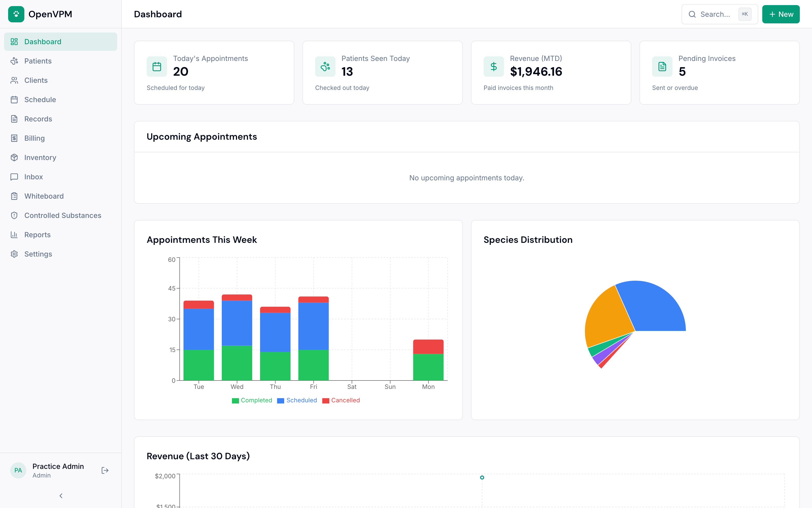Click the calendar icon in Today's Appointments card
The height and width of the screenshot is (508, 812).
157,67
